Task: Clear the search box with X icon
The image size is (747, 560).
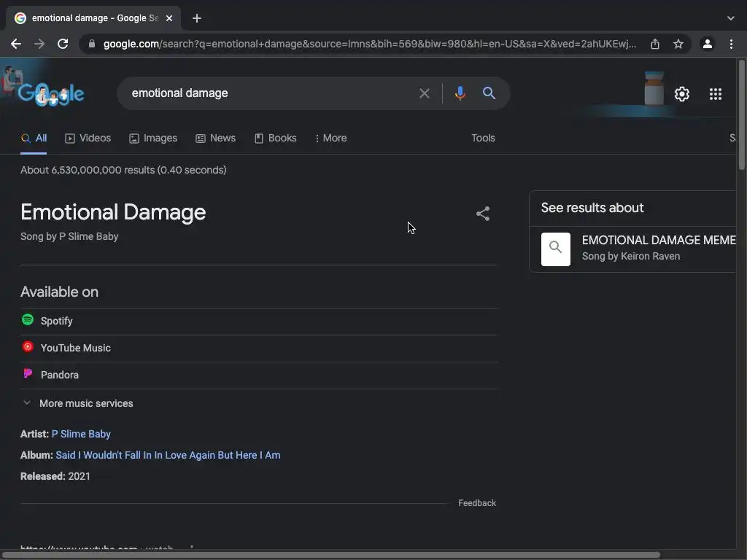Action: pyautogui.click(x=424, y=93)
